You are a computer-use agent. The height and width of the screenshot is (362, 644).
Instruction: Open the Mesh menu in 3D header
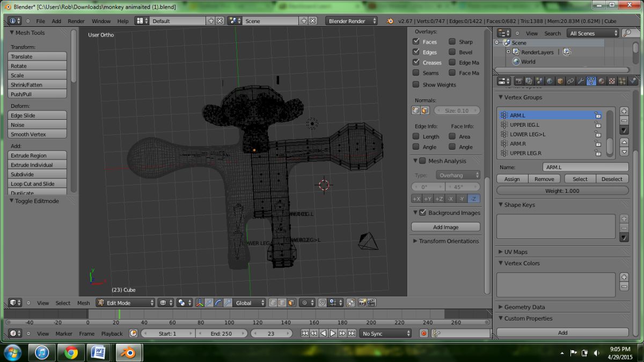tap(84, 303)
